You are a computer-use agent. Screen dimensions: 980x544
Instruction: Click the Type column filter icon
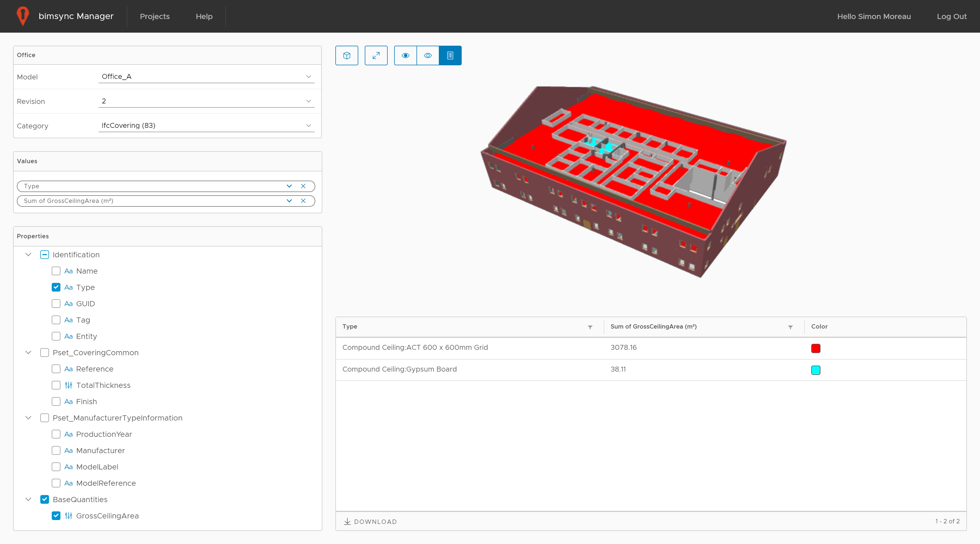(x=590, y=327)
